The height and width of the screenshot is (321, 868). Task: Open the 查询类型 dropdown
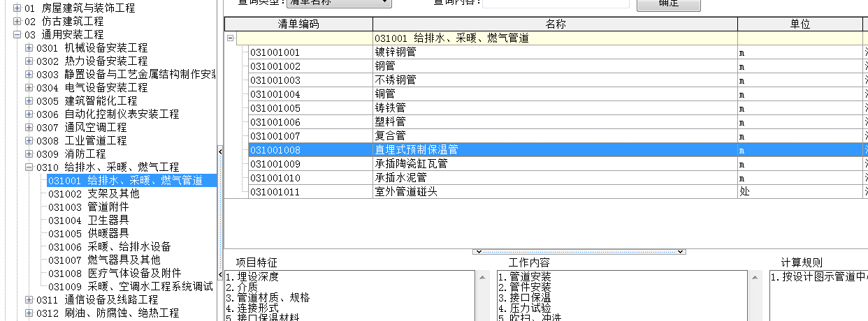click(385, 3)
